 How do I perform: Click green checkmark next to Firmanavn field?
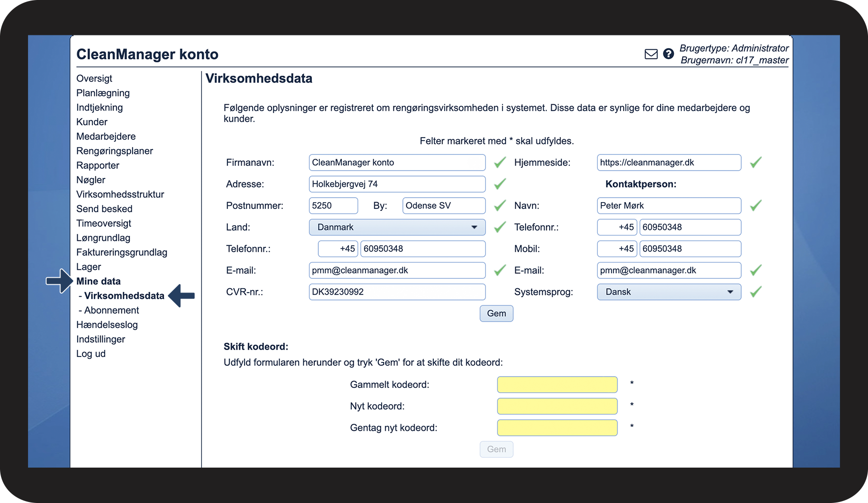pos(500,162)
